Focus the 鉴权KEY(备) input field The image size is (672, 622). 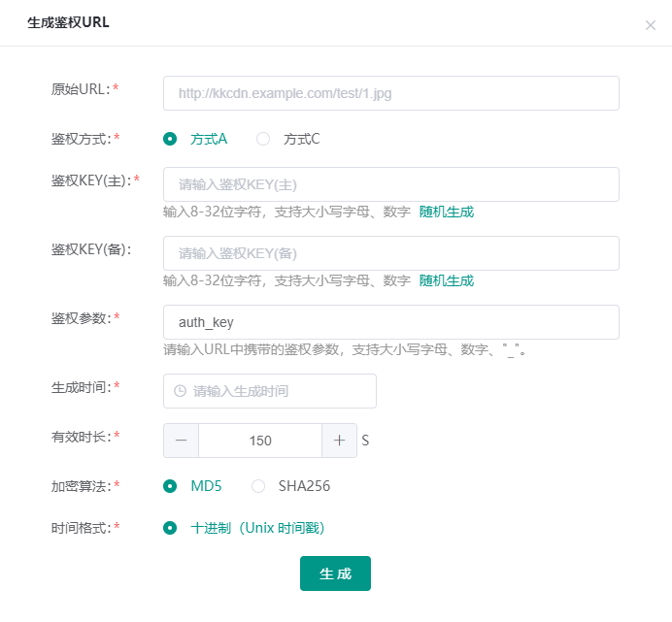tap(391, 253)
